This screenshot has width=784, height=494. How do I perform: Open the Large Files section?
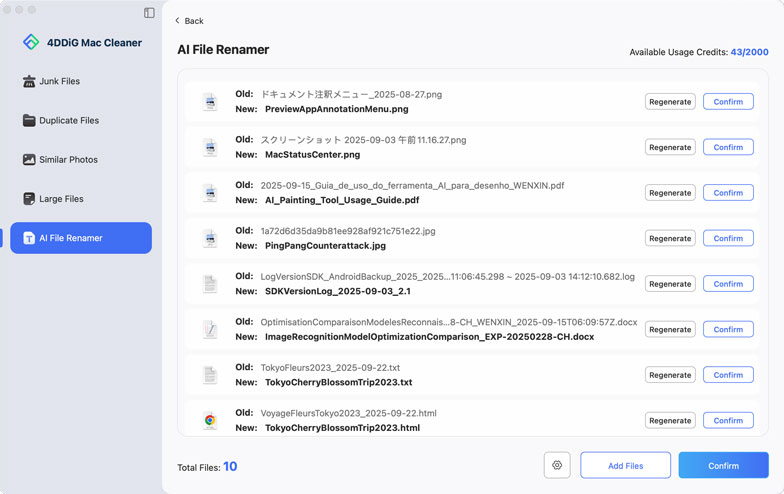coord(61,199)
